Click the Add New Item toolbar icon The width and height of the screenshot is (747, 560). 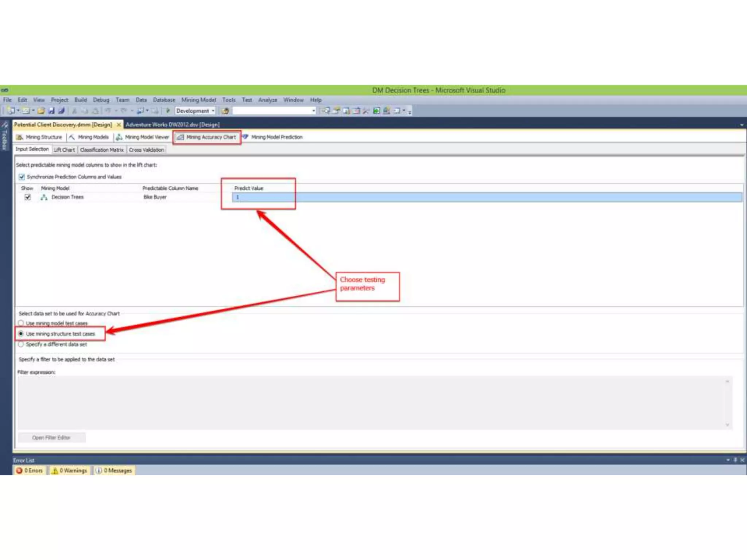(x=26, y=110)
